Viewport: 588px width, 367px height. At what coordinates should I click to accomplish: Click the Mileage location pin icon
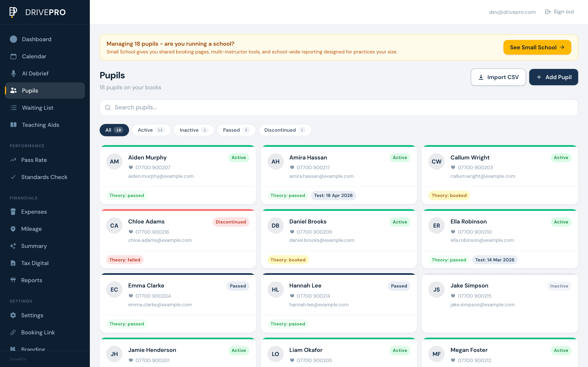13,229
